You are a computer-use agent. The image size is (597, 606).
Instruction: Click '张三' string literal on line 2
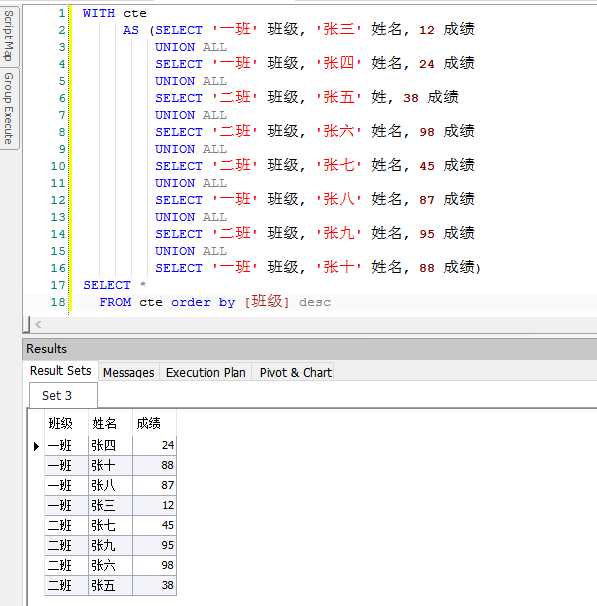point(338,29)
